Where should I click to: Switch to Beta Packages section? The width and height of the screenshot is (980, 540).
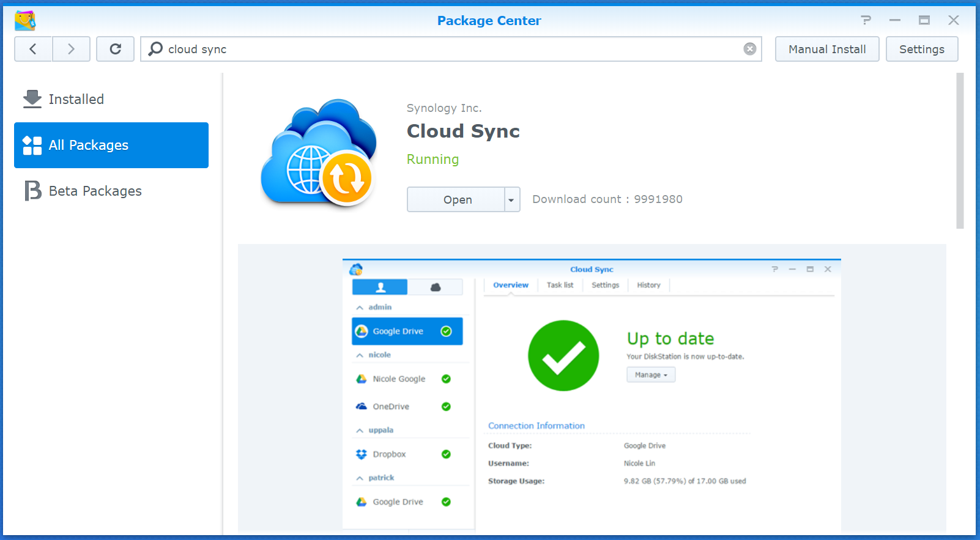tap(95, 191)
